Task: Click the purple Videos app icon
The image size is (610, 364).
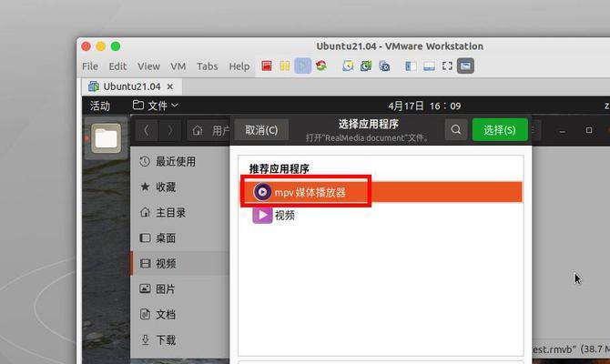Action: [262, 215]
